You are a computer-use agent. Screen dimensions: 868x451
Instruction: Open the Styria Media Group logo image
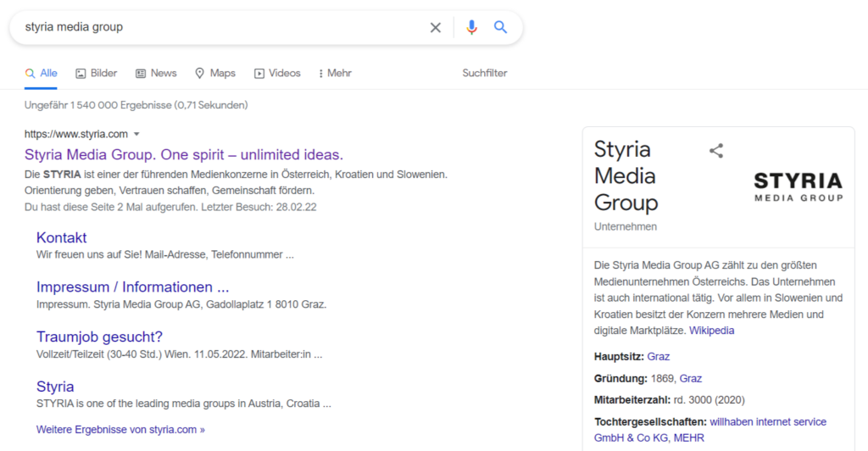pos(798,187)
